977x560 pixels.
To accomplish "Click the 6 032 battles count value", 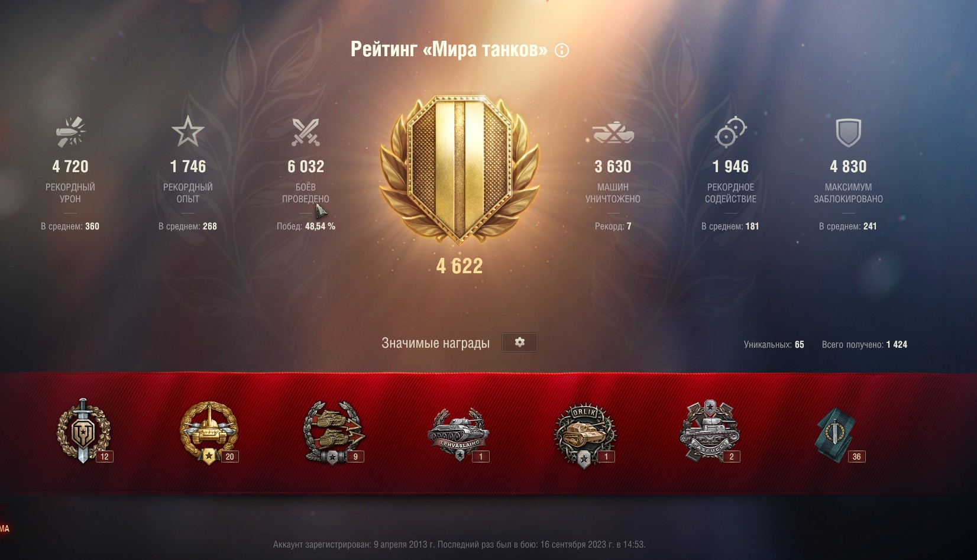I will click(306, 167).
